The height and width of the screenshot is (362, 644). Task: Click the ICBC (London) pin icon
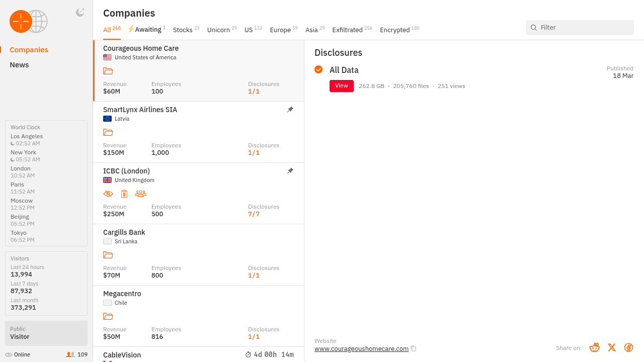tap(290, 170)
